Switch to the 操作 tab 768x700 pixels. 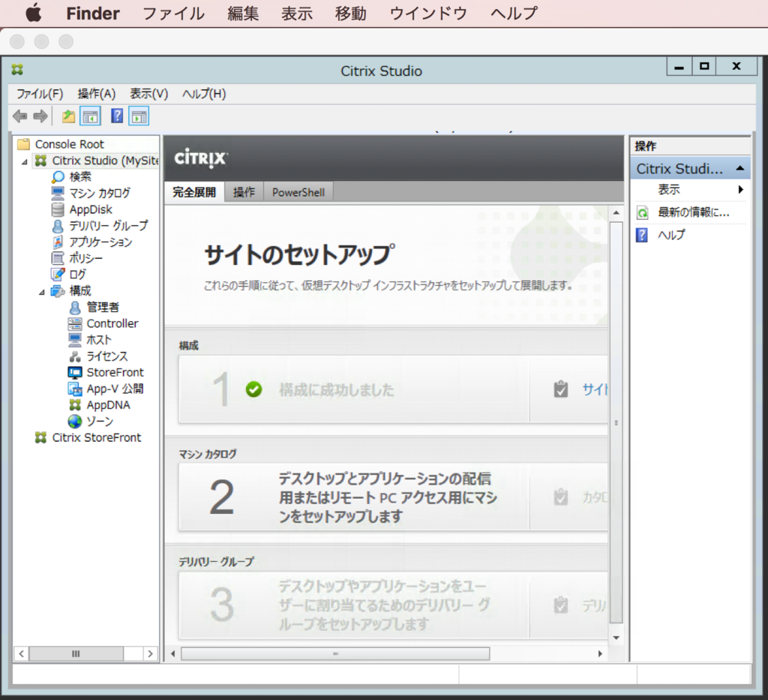[244, 192]
